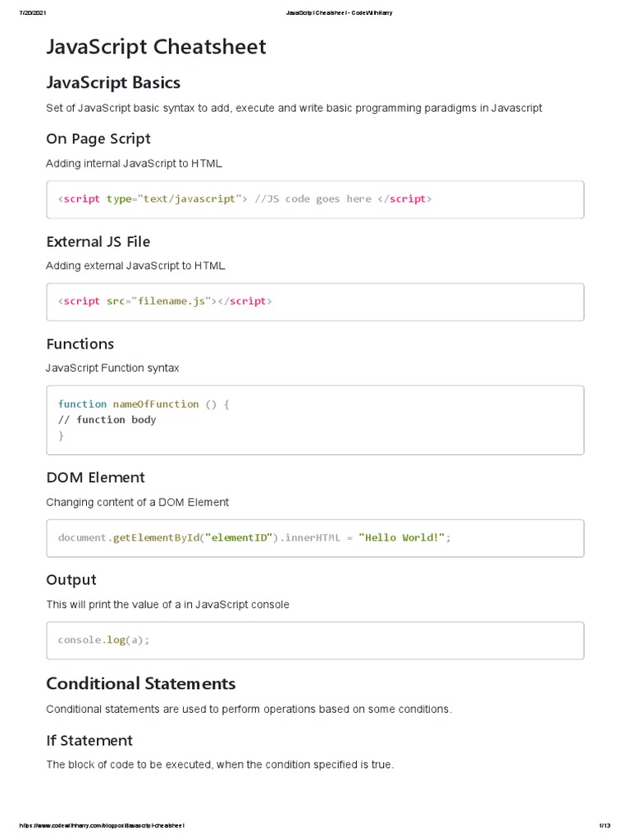Viewport: 630px width, 840px height.
Task: Click the JavaScript Basics heading
Action: 113,82
